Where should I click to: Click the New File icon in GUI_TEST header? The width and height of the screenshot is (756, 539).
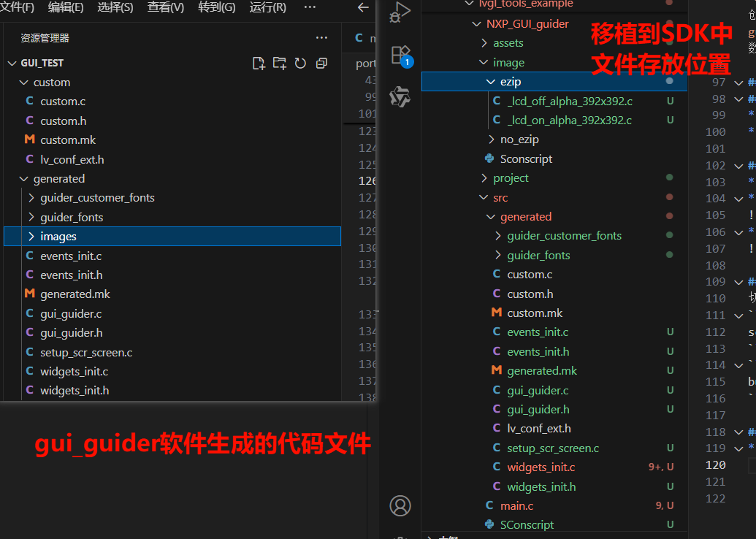point(259,64)
